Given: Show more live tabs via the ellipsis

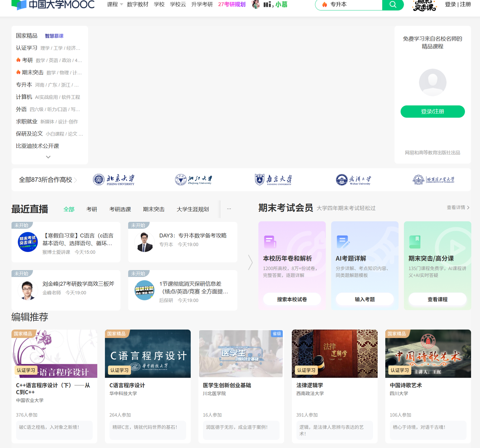Looking at the screenshot, I should [x=229, y=209].
